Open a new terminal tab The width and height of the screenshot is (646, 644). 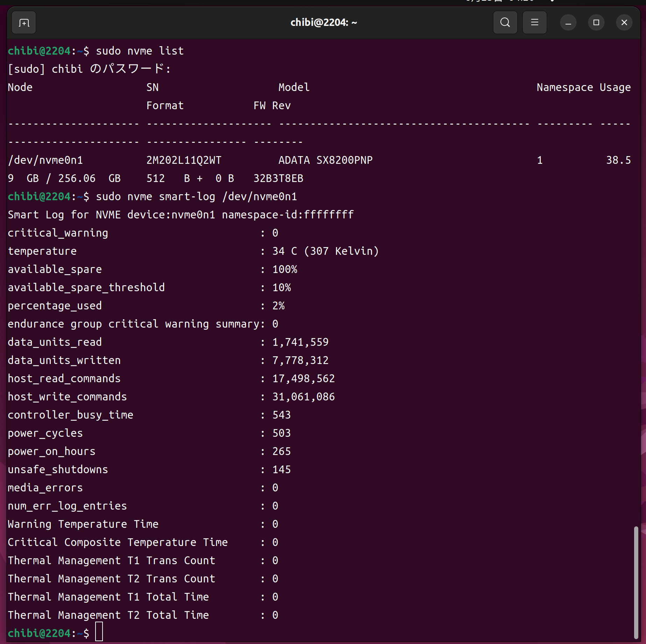[x=24, y=23]
